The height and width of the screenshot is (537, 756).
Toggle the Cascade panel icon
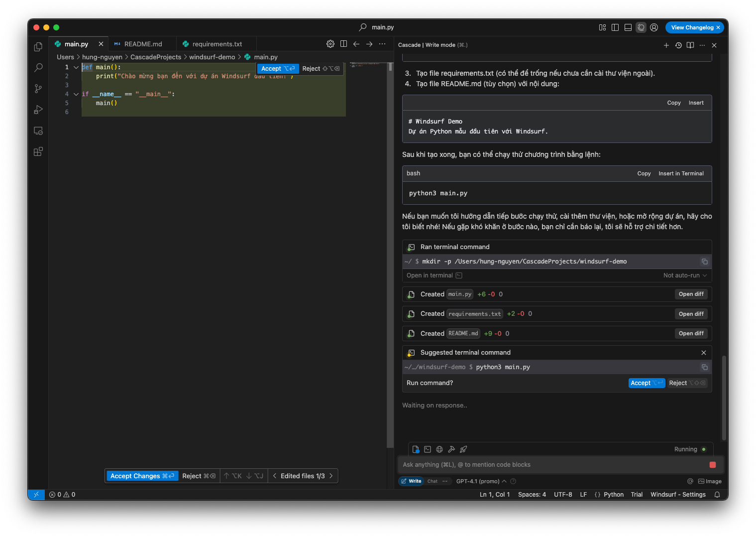click(641, 27)
